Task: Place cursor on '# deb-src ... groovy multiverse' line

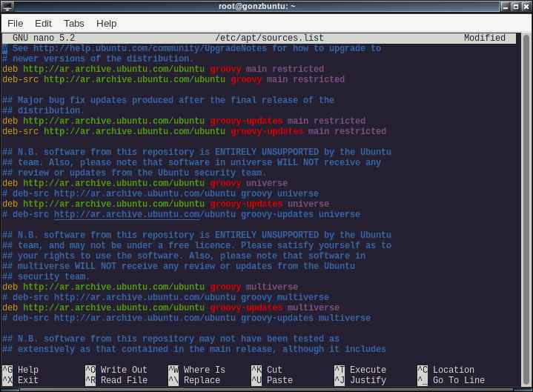Action: point(165,297)
